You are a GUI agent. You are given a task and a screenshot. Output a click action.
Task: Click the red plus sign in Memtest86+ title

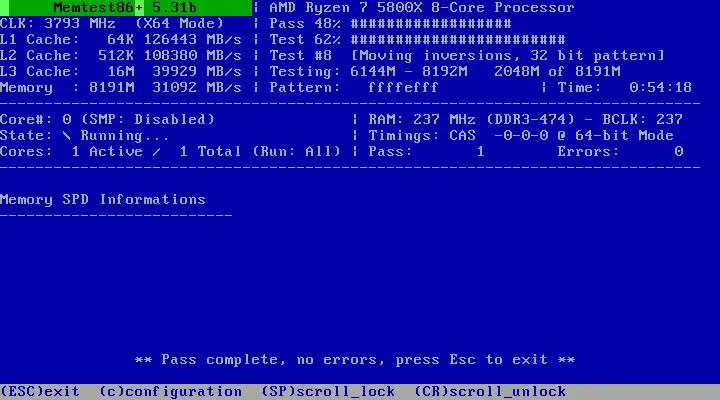point(139,8)
